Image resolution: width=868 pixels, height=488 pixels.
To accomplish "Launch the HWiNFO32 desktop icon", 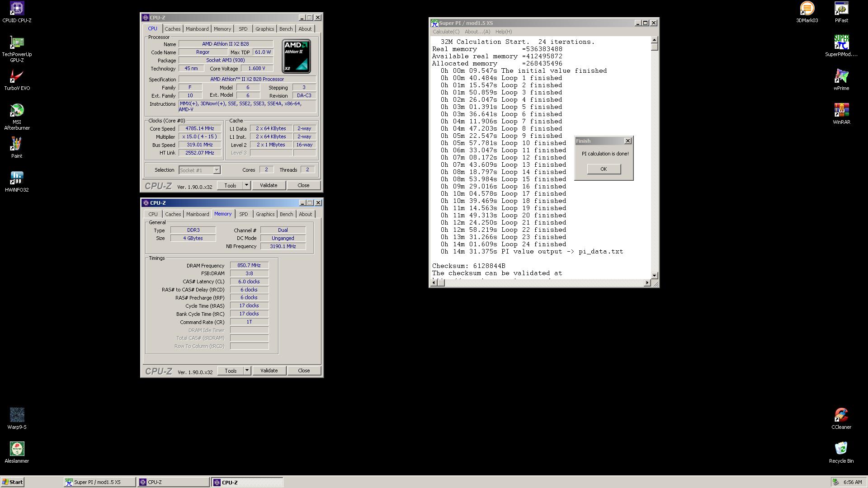I will pos(17,182).
